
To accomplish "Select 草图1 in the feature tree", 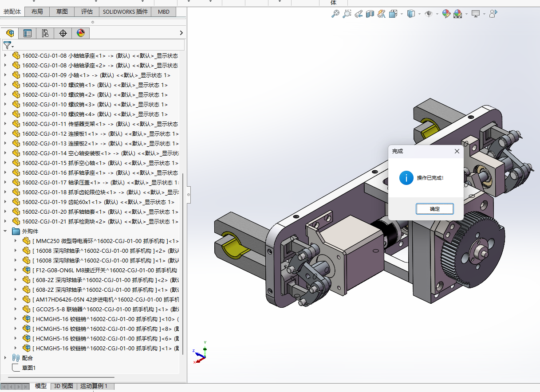I will coord(28,368).
